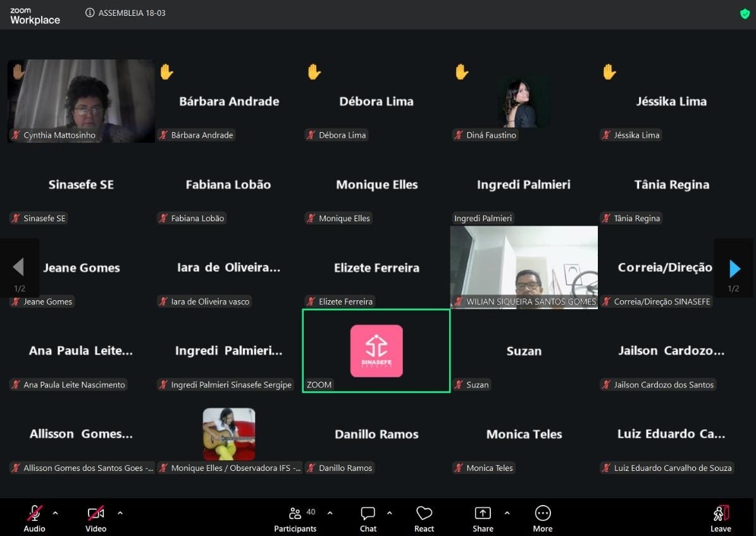This screenshot has width=756, height=536.
Task: Select Cynthia Mattosinho's video tile
Action: click(x=81, y=100)
